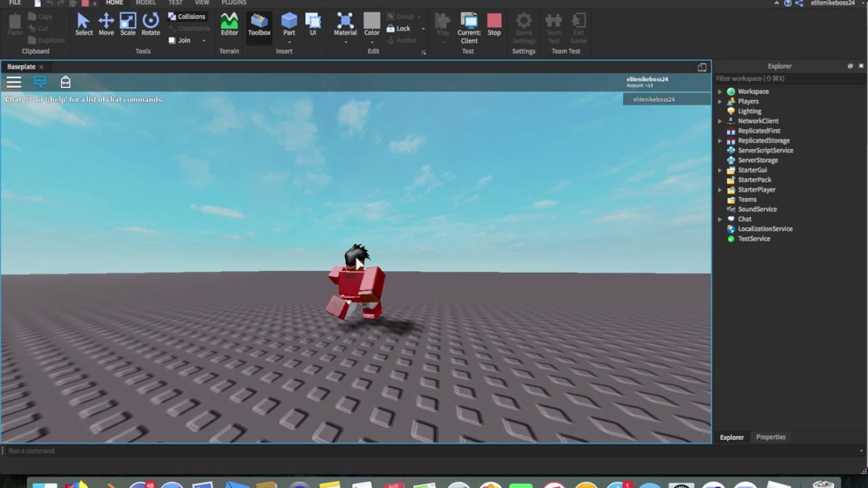Switch to the Properties panel tab
This screenshot has width=868, height=488.
(x=770, y=437)
